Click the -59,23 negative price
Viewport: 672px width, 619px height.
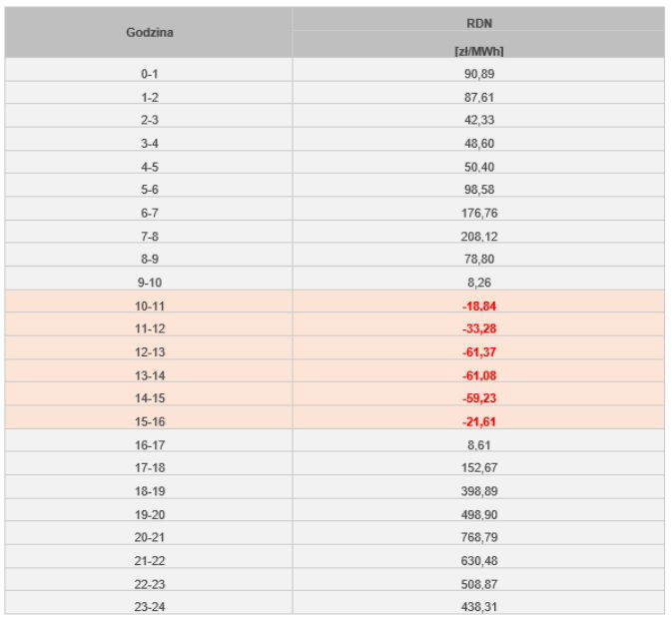[479, 397]
